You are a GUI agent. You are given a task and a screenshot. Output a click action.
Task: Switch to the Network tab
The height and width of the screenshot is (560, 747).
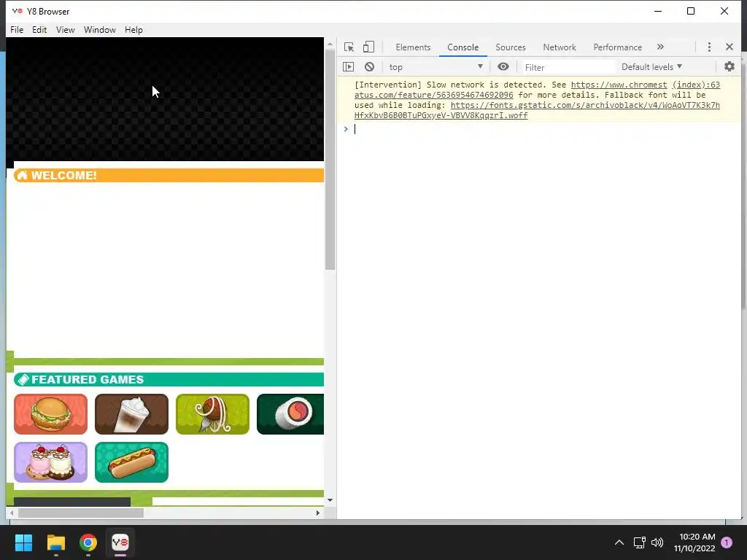(x=560, y=47)
